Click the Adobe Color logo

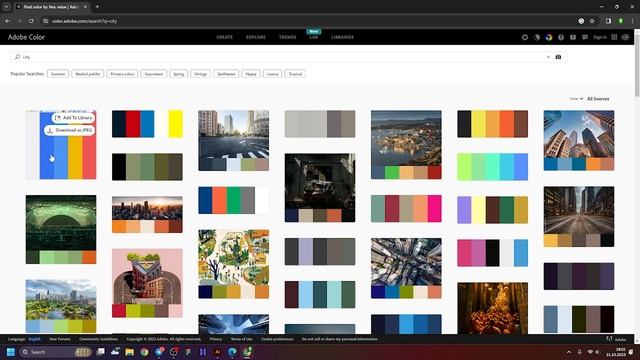[x=26, y=37]
